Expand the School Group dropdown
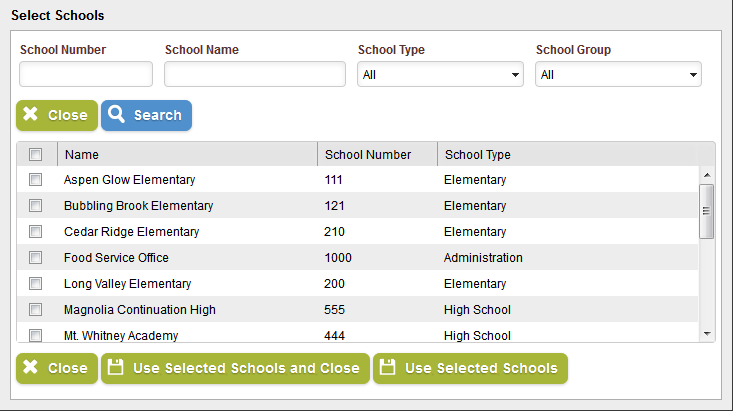The width and height of the screenshot is (733, 411). 618,75
